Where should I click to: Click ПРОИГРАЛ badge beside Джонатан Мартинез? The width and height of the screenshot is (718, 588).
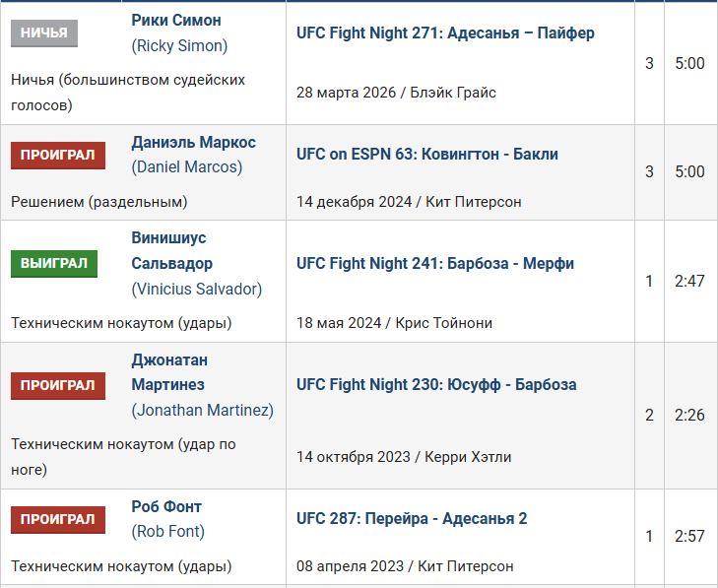pos(58,385)
